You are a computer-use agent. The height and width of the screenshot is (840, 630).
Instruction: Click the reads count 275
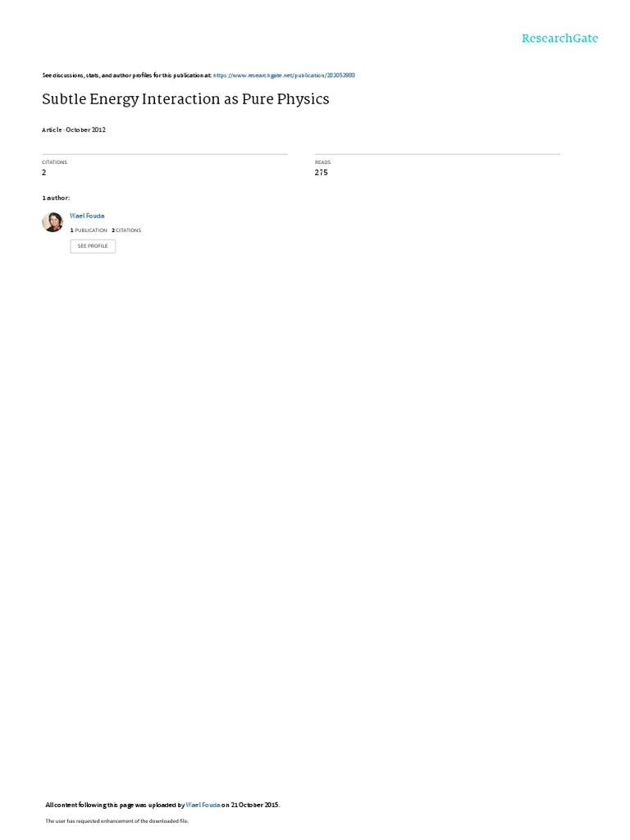coord(321,172)
